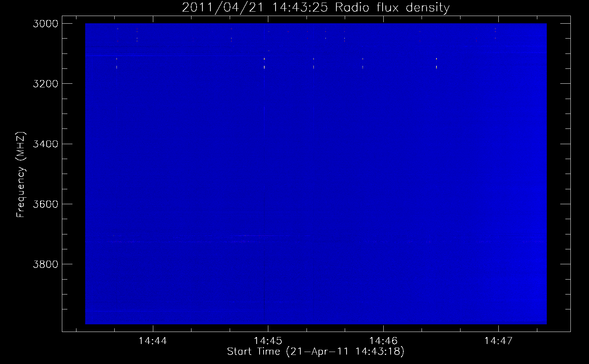
Task: Click the plot title "Radio flux density"
Action: [392, 8]
